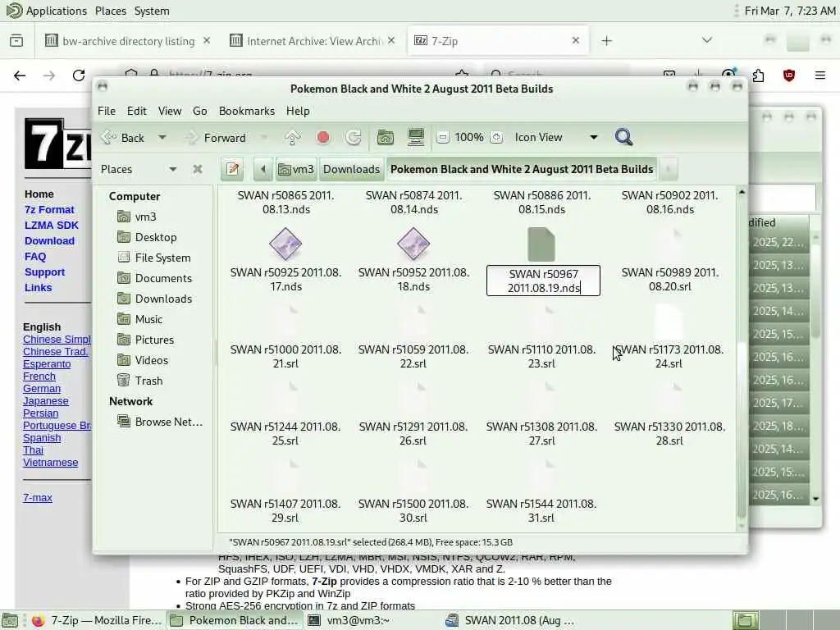Open Firefox list all tabs dropdown
840x630 pixels.
(706, 41)
